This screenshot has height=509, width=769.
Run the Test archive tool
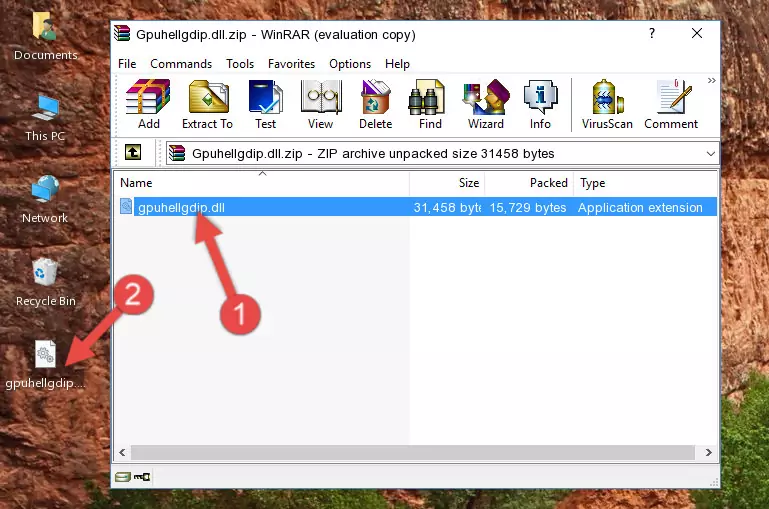tap(265, 104)
